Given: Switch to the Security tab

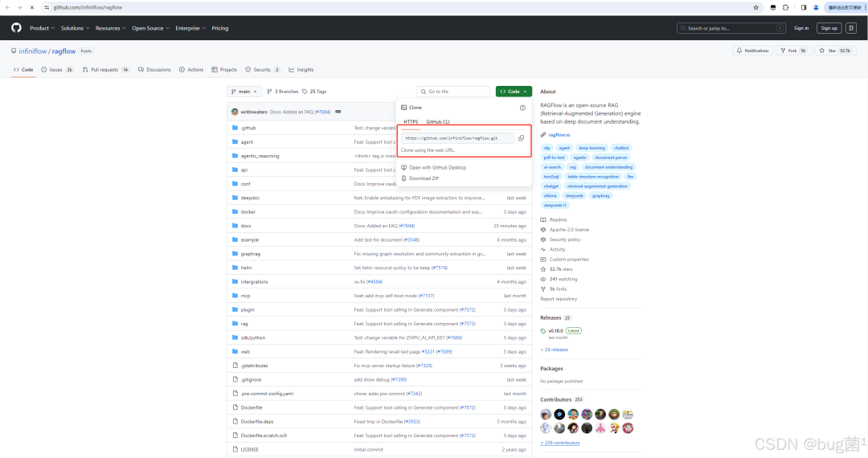Looking at the screenshot, I should pos(262,70).
